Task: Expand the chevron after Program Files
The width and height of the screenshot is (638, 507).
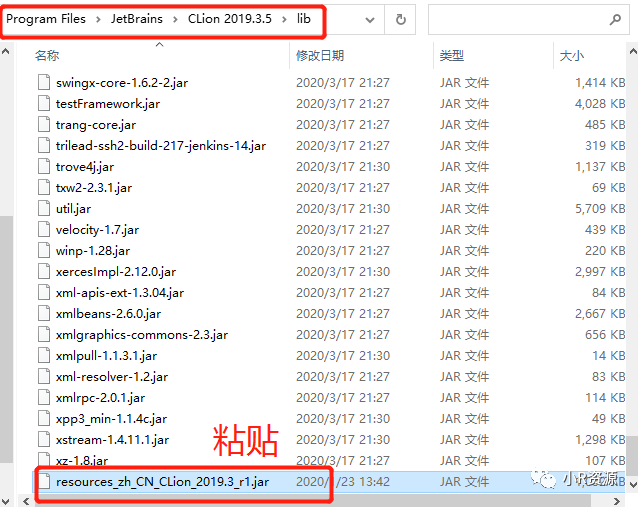Action: coord(98,19)
